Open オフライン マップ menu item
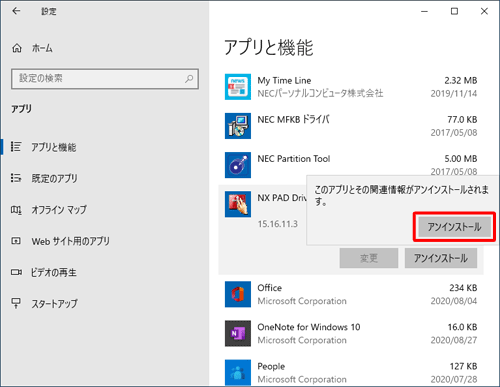This screenshot has width=500, height=387. (x=59, y=210)
